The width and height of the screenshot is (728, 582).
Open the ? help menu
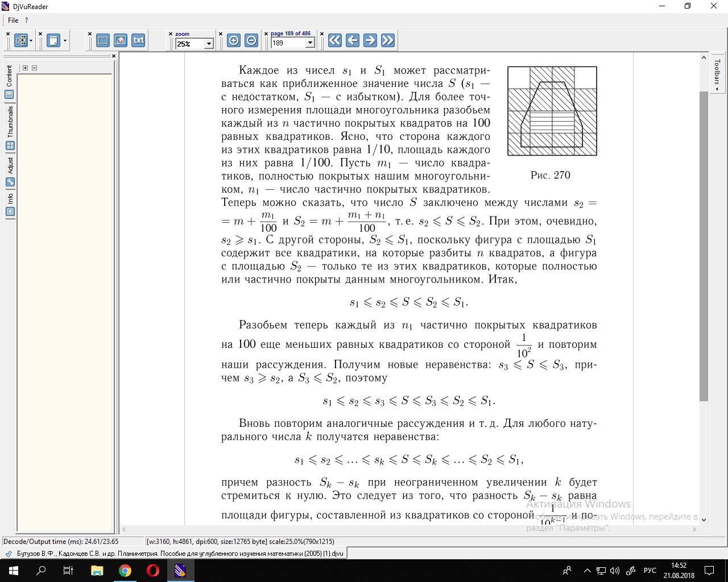[26, 20]
